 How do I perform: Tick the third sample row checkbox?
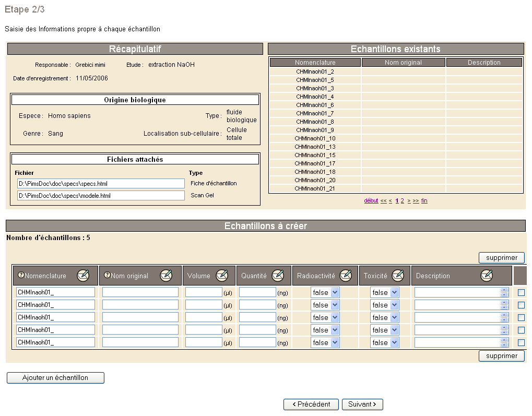tap(521, 317)
